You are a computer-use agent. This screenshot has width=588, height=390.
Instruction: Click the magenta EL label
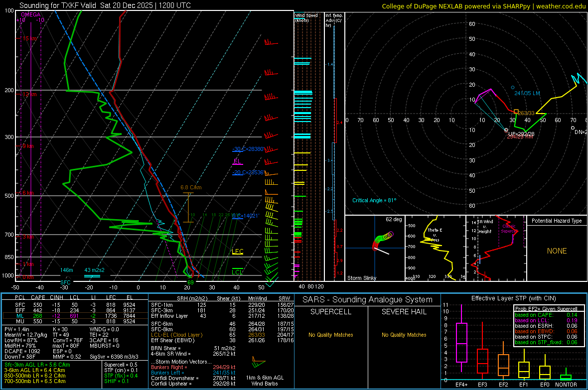pos(237,161)
